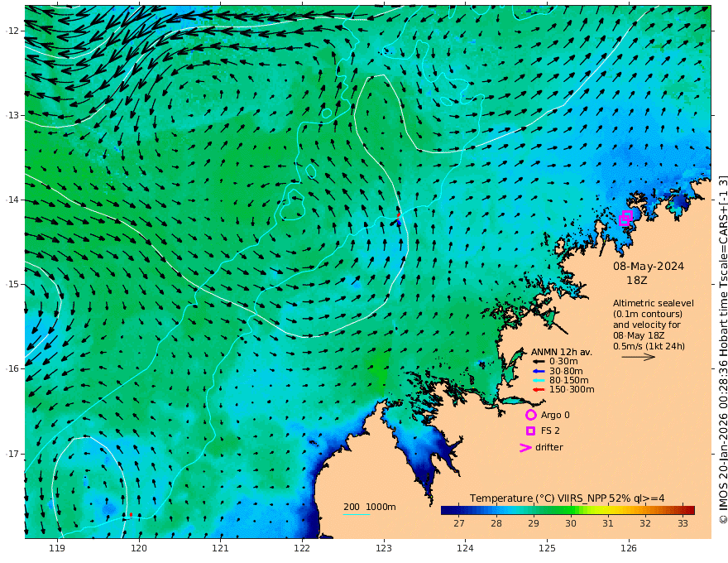Viewport: 728px width, 563px height.
Task: Click the '200 1000m' isobath label
Action: pyautogui.click(x=370, y=507)
